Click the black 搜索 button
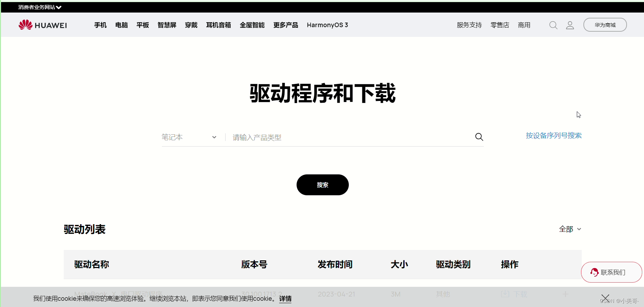This screenshot has width=644, height=307. (323, 185)
